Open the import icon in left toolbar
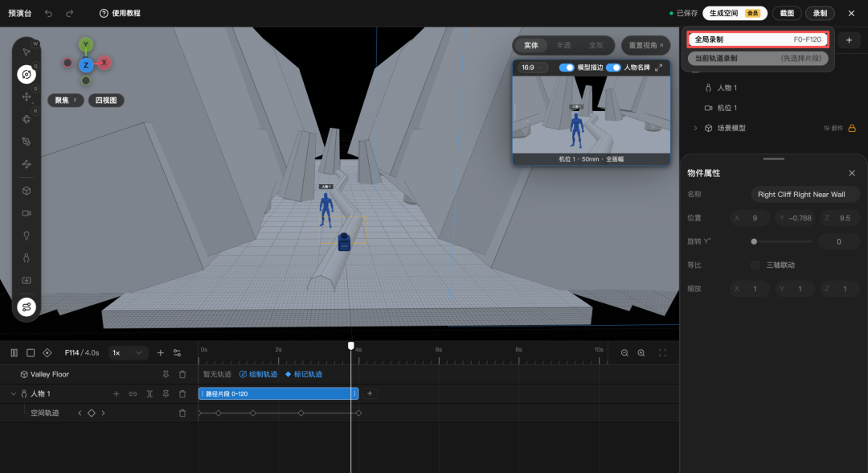This screenshot has height=473, width=868. click(26, 280)
